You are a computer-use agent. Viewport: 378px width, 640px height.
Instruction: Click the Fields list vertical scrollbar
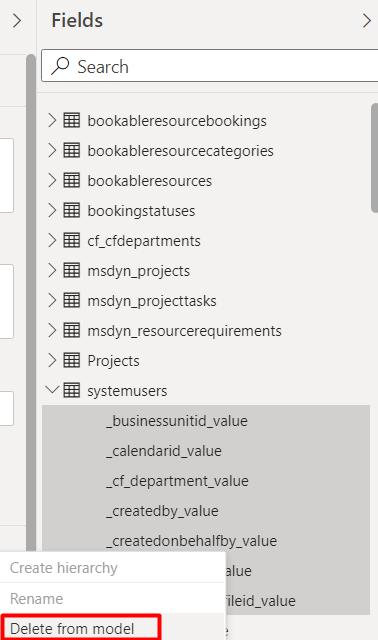(x=374, y=158)
